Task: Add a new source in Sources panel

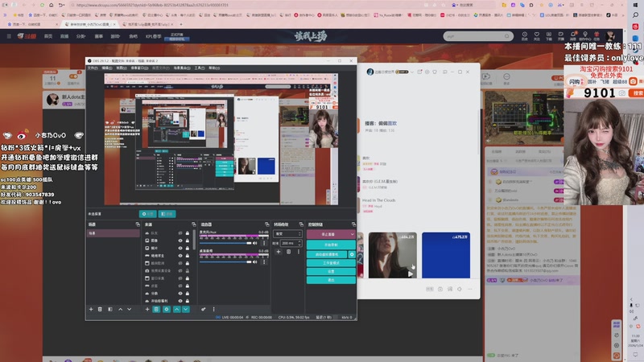Action: click(147, 309)
